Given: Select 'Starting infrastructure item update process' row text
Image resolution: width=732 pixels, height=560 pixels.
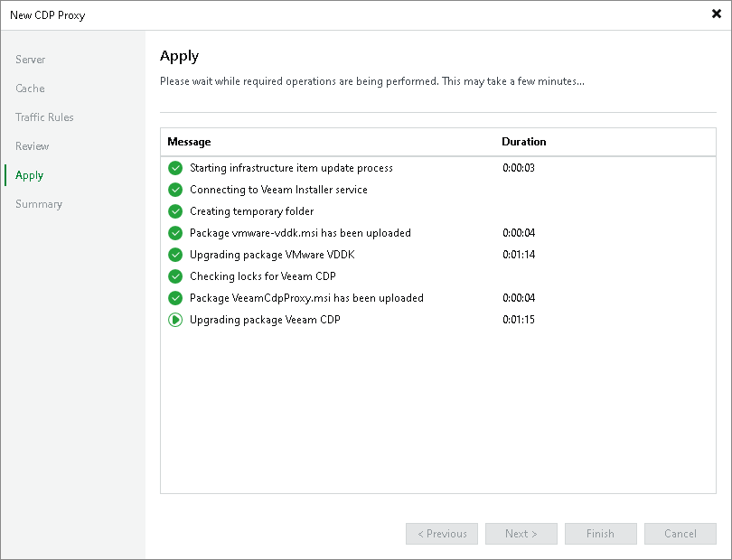Looking at the screenshot, I should pyautogui.click(x=291, y=168).
